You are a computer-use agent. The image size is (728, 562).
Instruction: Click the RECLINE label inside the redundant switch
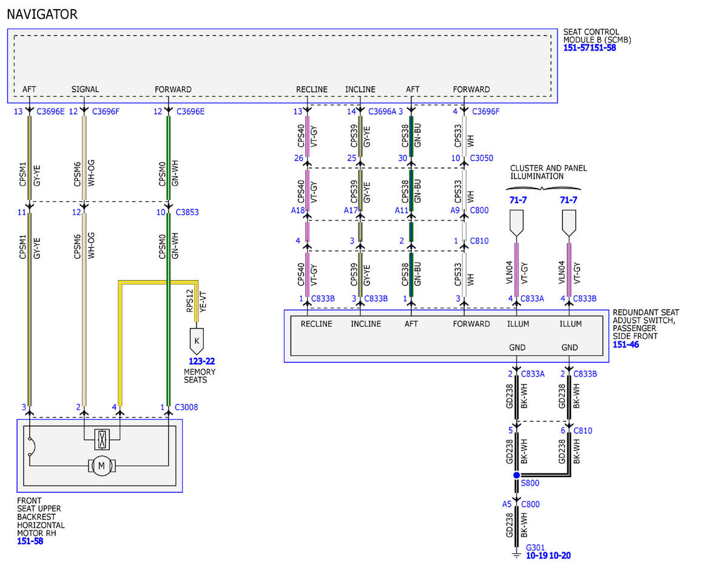coord(317,324)
